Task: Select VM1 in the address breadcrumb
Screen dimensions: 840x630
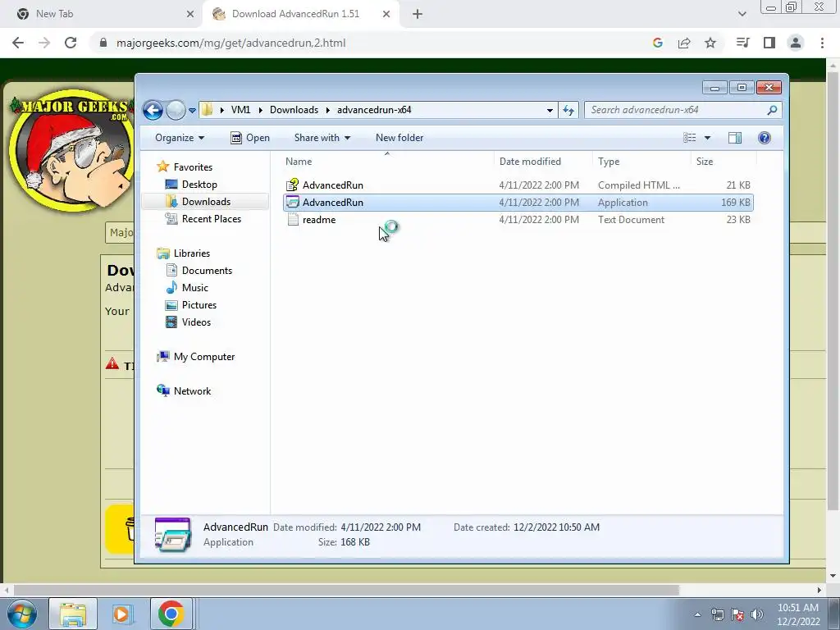Action: coord(240,110)
